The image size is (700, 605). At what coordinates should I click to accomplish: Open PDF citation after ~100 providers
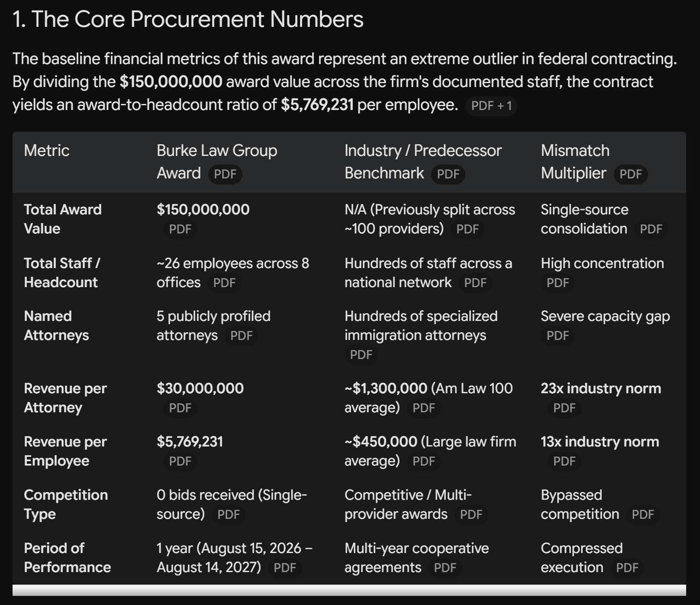pos(468,229)
